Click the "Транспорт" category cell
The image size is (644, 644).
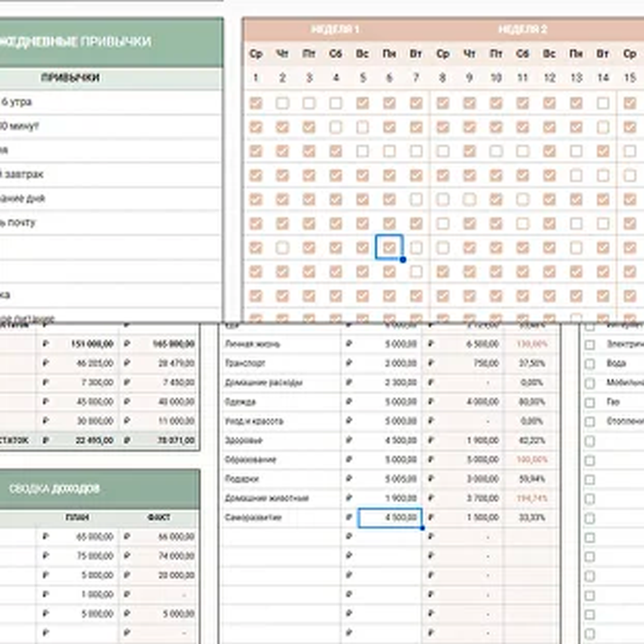tap(245, 363)
